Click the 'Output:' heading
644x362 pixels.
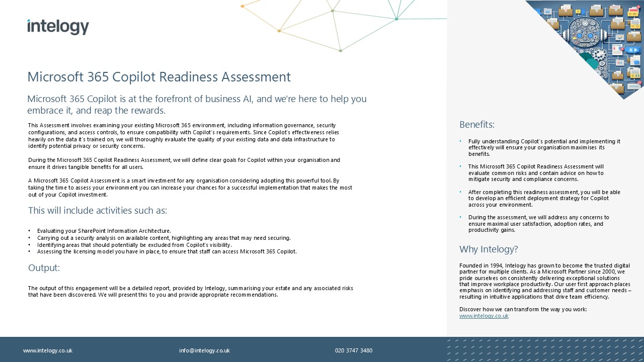coord(44,267)
